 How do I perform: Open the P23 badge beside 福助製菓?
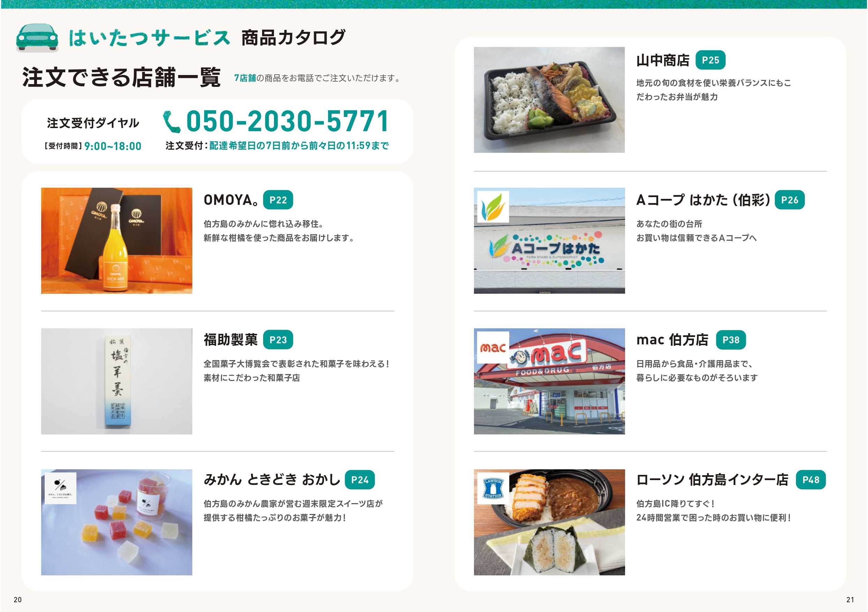278,340
